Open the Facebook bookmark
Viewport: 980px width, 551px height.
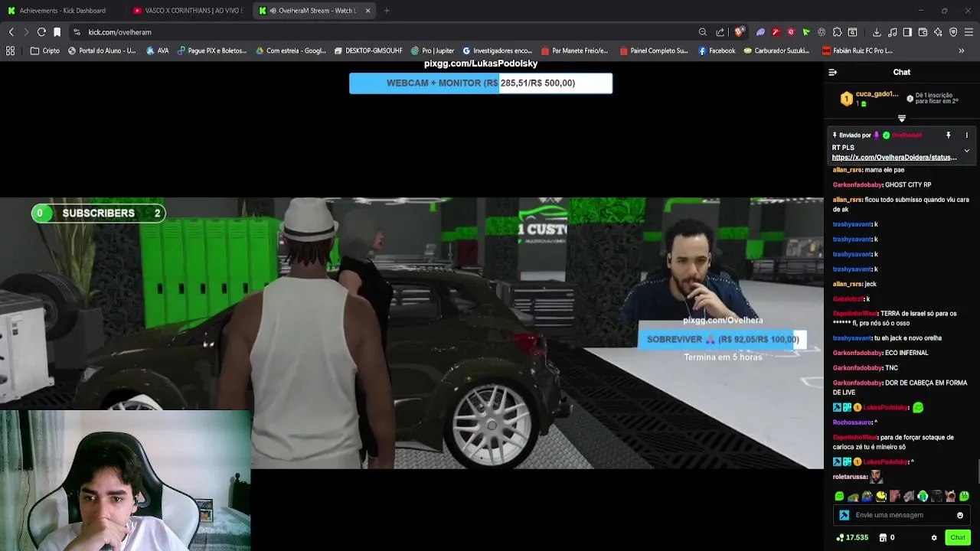(717, 51)
